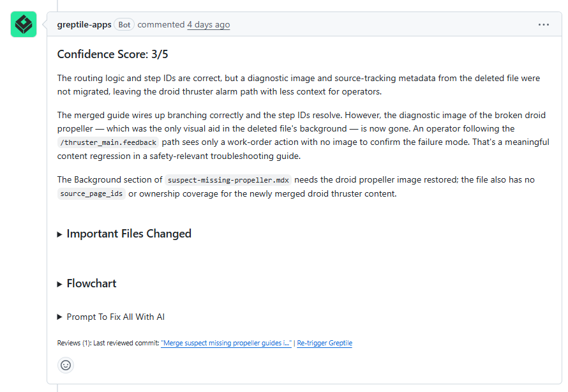
Task: Click the source_page_ids code snippet
Action: point(91,194)
